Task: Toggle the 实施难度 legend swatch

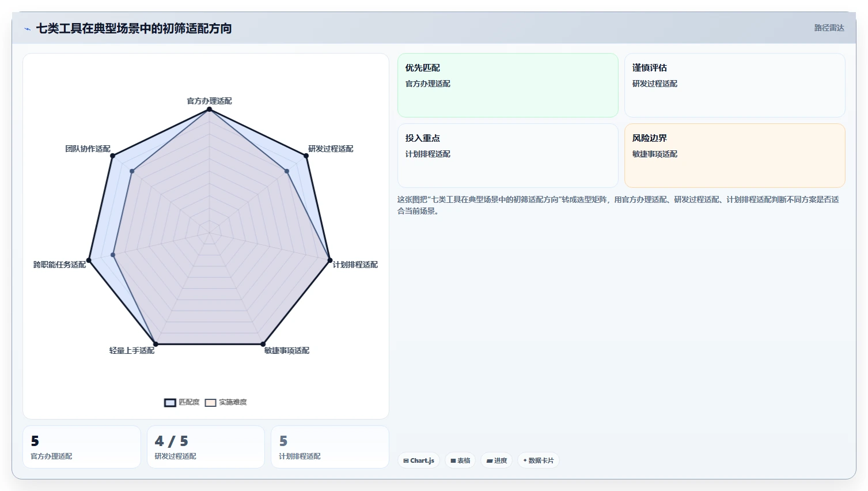Action: [x=210, y=402]
